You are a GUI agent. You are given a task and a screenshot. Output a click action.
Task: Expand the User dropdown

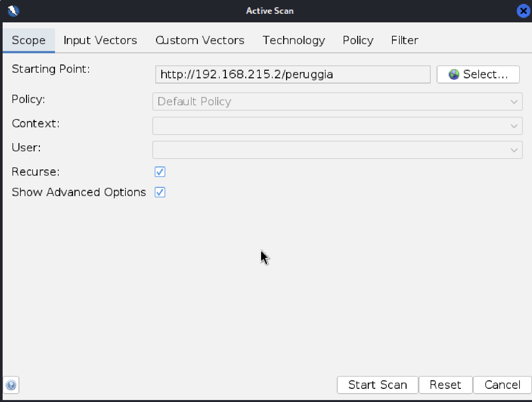(x=337, y=150)
